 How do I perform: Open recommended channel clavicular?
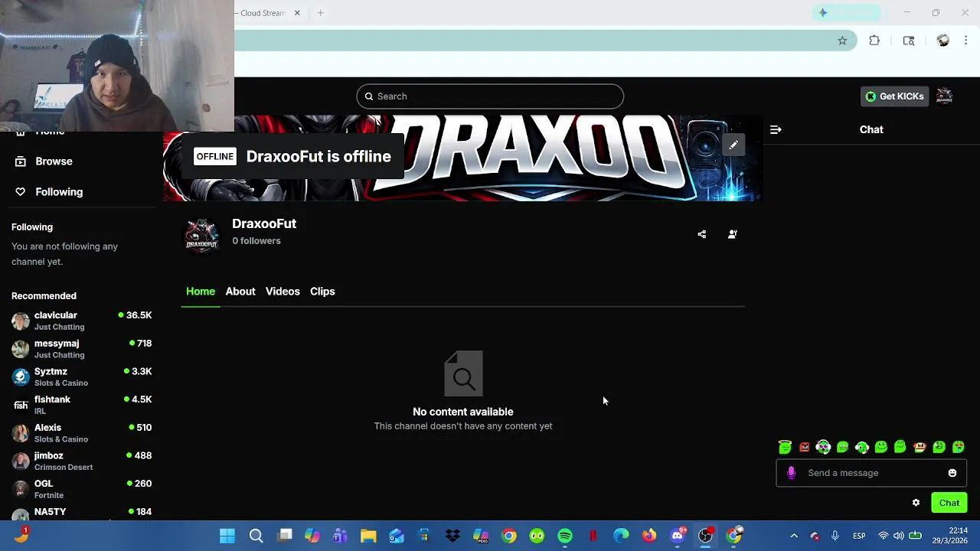81,321
